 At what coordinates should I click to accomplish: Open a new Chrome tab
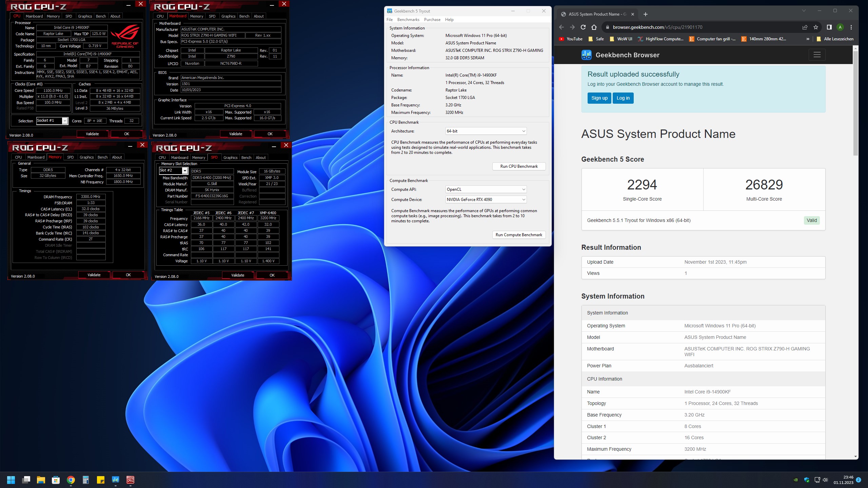[646, 14]
